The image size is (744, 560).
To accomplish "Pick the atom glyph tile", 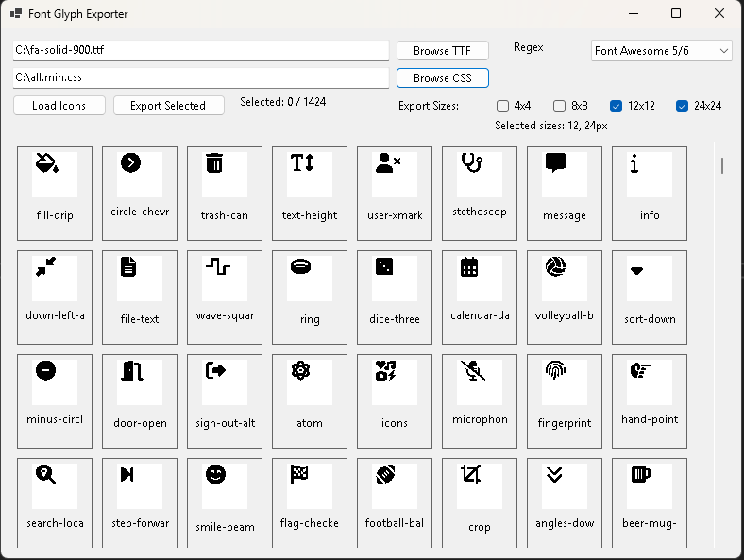I will 310,401.
